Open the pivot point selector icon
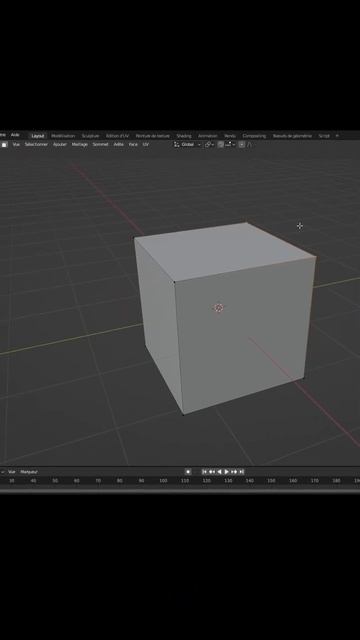The image size is (360, 640). (x=208, y=144)
